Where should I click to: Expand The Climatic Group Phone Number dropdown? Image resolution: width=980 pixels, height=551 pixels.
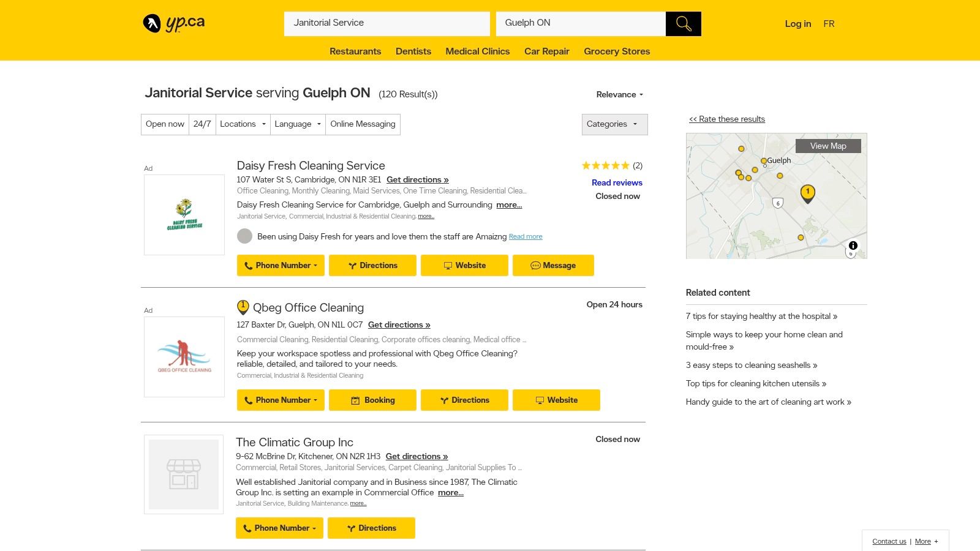tap(279, 528)
